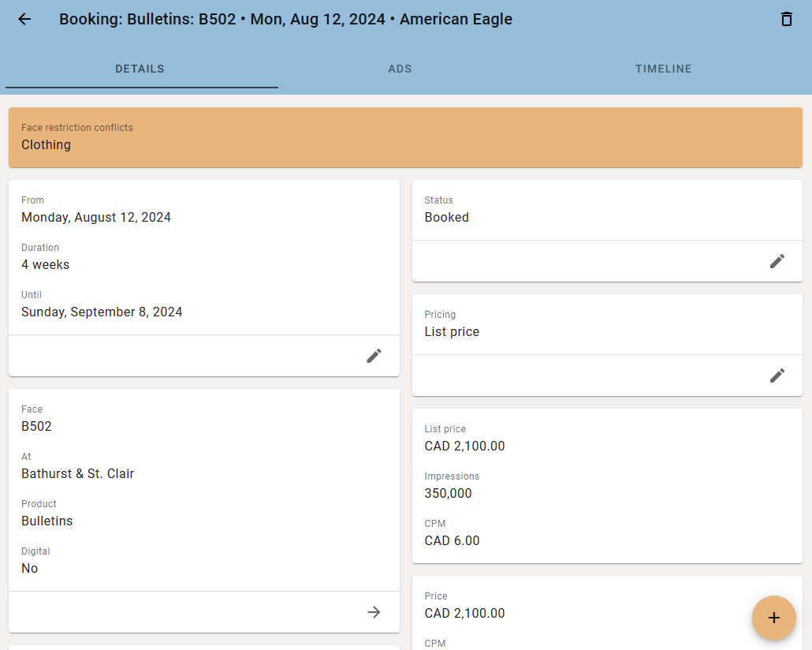Screen dimensions: 812x650
Task: Click the impressions value '350,000'
Action: point(448,494)
